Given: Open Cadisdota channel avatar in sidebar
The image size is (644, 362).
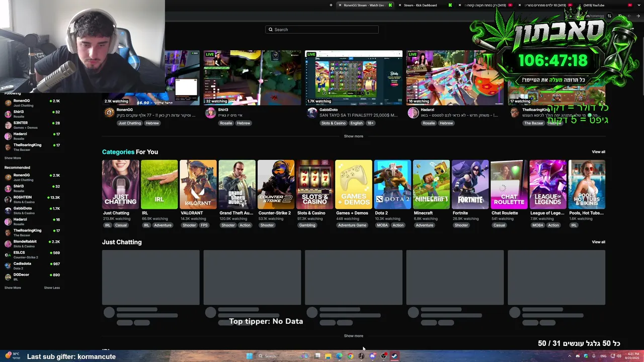Looking at the screenshot, I should (8, 266).
